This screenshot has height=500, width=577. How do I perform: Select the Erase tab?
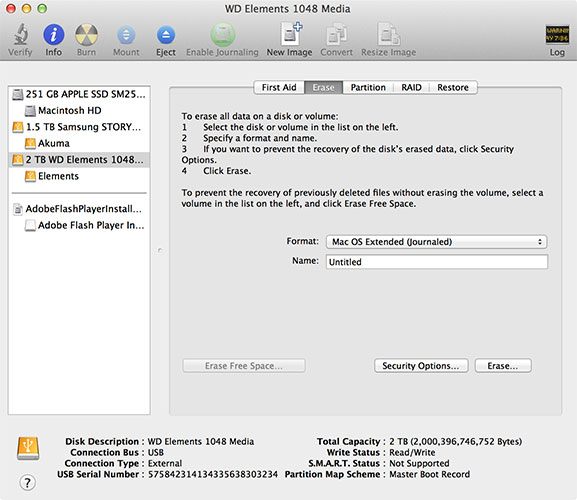323,88
